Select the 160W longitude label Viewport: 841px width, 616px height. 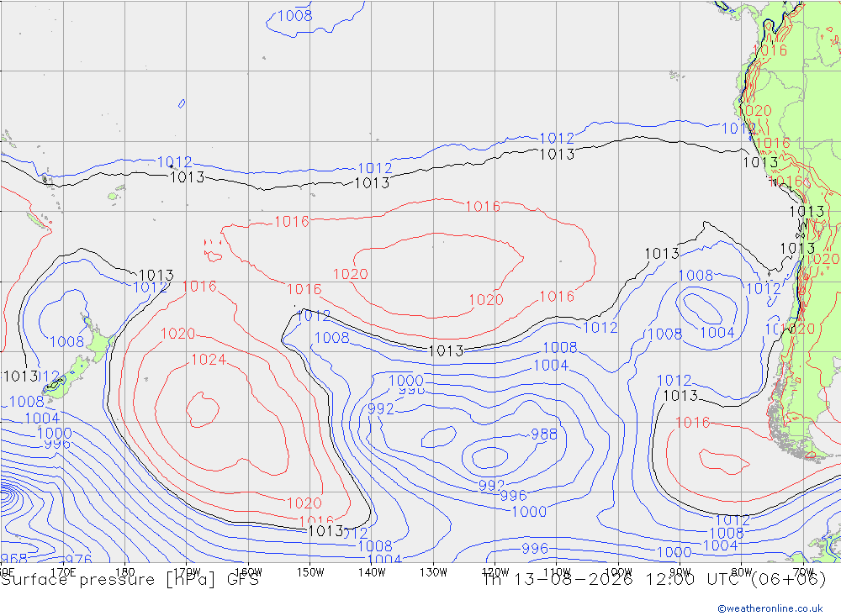[x=248, y=572]
